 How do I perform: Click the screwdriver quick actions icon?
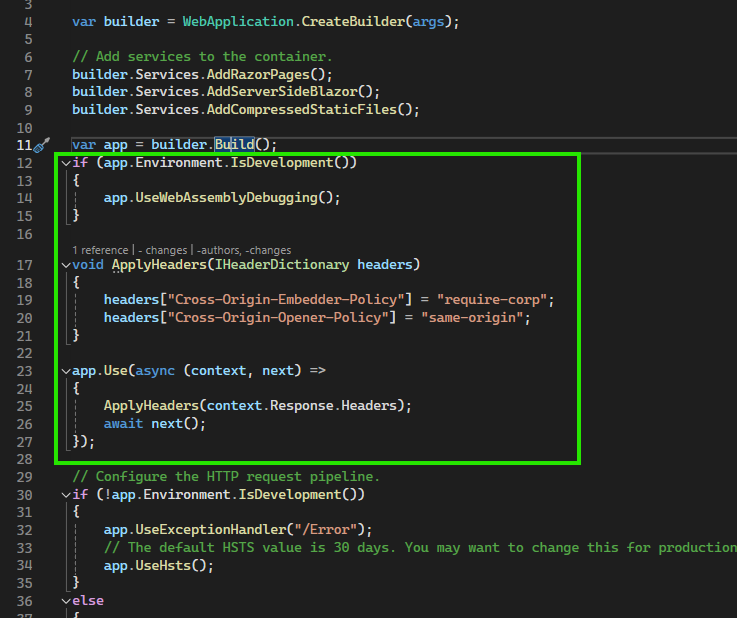pyautogui.click(x=41, y=145)
